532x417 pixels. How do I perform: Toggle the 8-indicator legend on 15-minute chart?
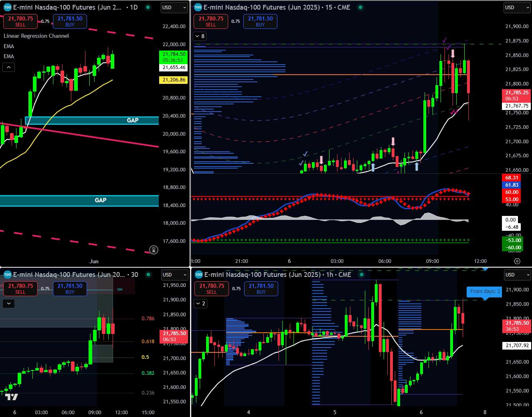tap(199, 36)
